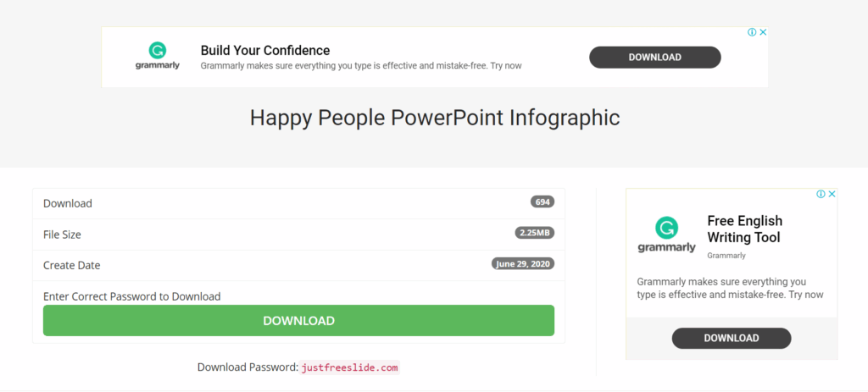The height and width of the screenshot is (392, 868).
Task: Click the sidebar ad description text
Action: (x=730, y=288)
